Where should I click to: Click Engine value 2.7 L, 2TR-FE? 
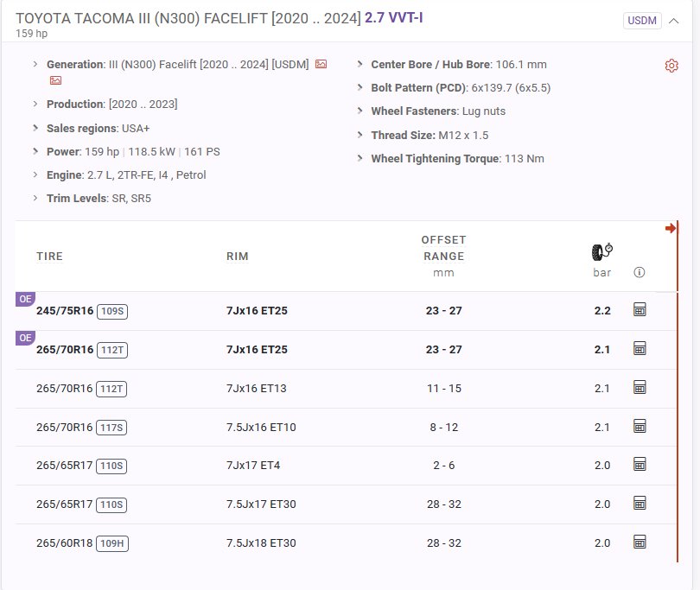point(120,175)
